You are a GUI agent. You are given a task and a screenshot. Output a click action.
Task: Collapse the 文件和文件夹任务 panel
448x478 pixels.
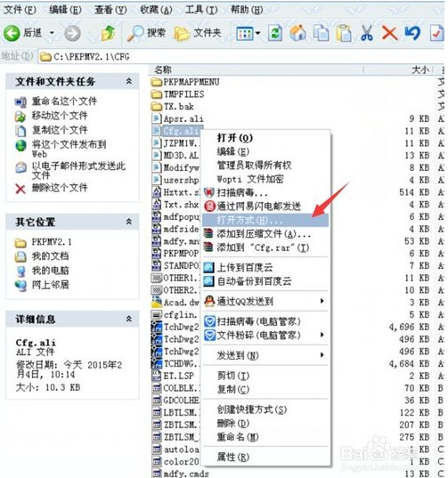click(x=129, y=81)
